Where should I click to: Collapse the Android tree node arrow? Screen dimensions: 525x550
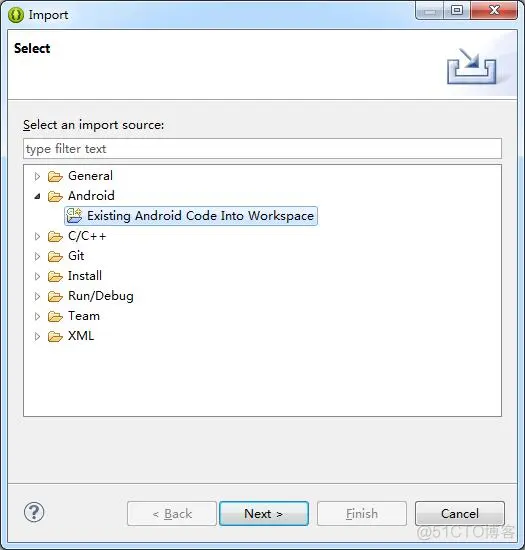(x=37, y=196)
